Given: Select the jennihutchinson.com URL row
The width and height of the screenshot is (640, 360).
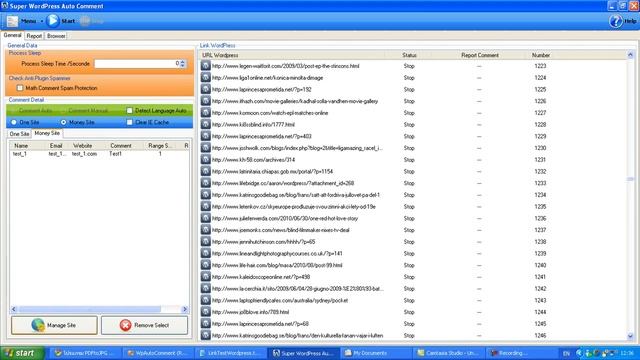Looking at the screenshot, I should 413,241.
